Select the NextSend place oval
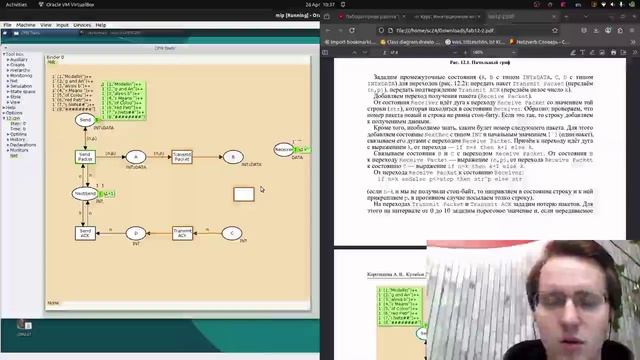This screenshot has height=360, width=640. (85, 193)
